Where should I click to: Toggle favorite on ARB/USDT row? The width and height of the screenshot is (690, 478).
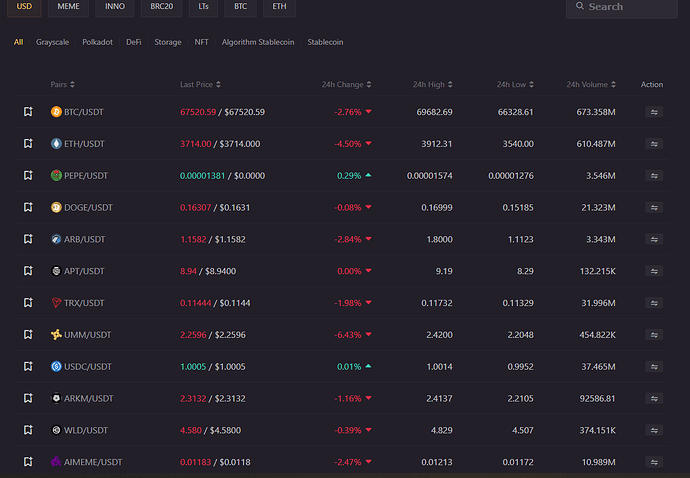28,239
